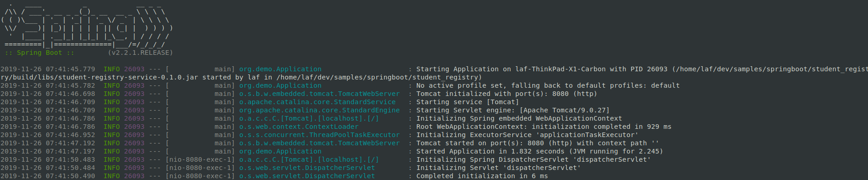
Task: Click the timestamp '07:41:50.490'
Action: tap(70, 176)
